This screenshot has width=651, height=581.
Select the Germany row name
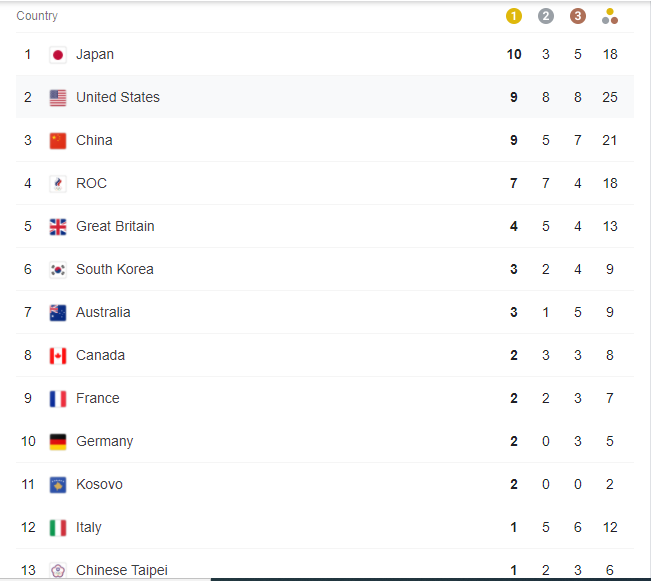(104, 441)
